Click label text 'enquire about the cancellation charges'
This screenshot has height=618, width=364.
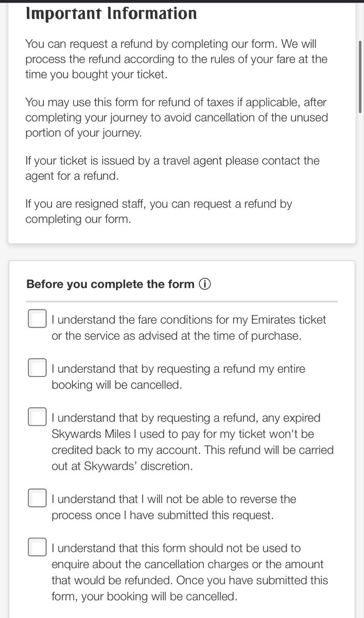187,564
